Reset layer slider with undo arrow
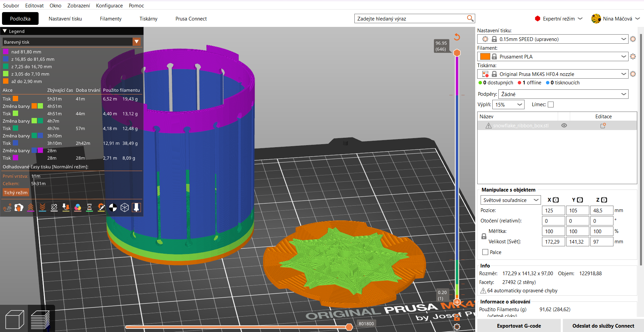This screenshot has height=332, width=644. pos(457,37)
